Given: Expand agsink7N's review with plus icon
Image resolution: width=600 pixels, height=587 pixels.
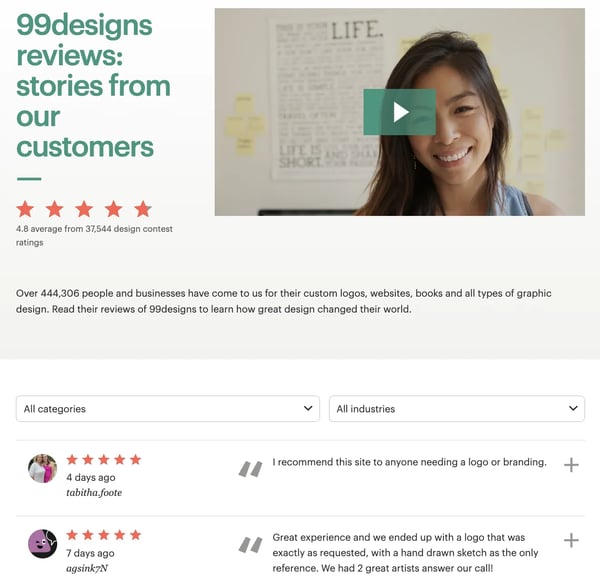Looking at the screenshot, I should 571,541.
